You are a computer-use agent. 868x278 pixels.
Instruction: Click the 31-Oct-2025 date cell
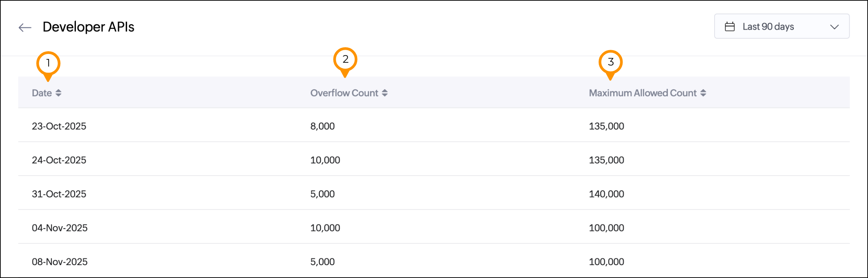[59, 194]
